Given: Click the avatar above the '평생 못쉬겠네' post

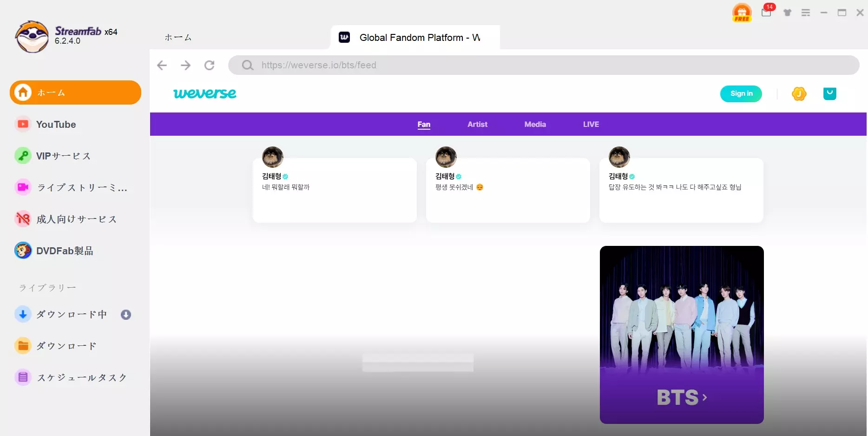Looking at the screenshot, I should (x=446, y=157).
